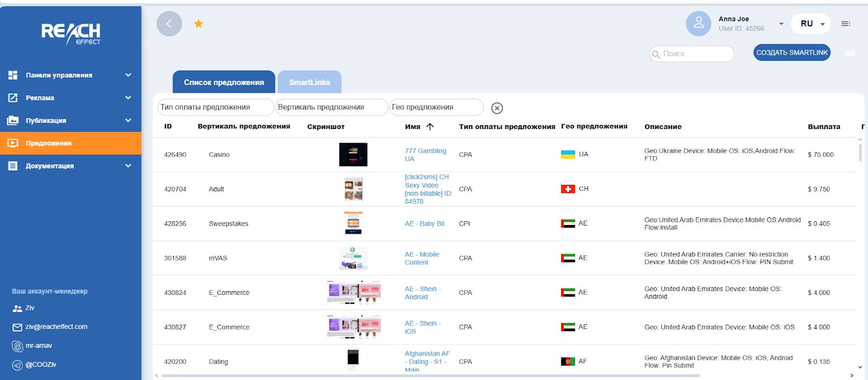868x380 pixels.
Task: Clear filters with the circled X icon
Action: coord(496,108)
